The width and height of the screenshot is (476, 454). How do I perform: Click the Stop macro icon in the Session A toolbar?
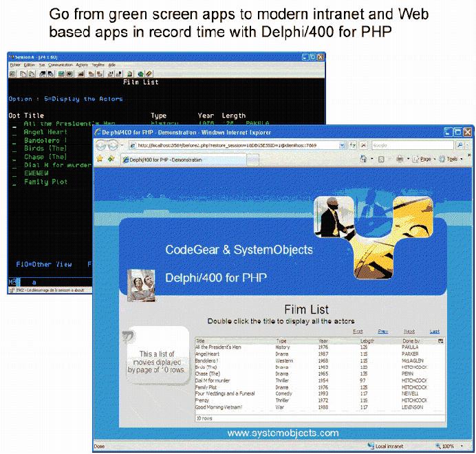tap(100, 74)
